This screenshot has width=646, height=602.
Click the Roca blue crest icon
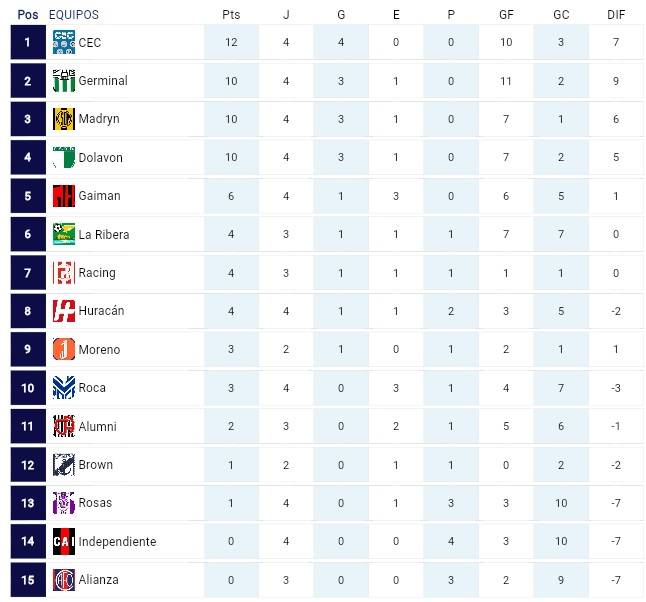64,388
